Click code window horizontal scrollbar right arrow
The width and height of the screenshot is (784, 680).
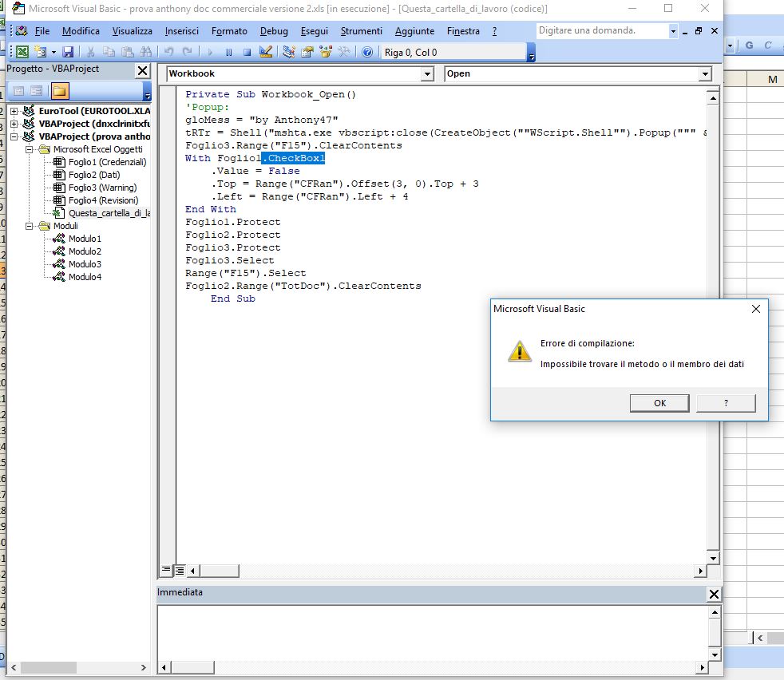[x=700, y=571]
